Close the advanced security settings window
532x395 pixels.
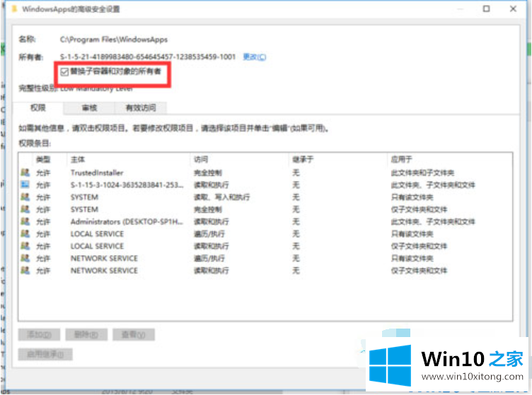click(x=513, y=8)
